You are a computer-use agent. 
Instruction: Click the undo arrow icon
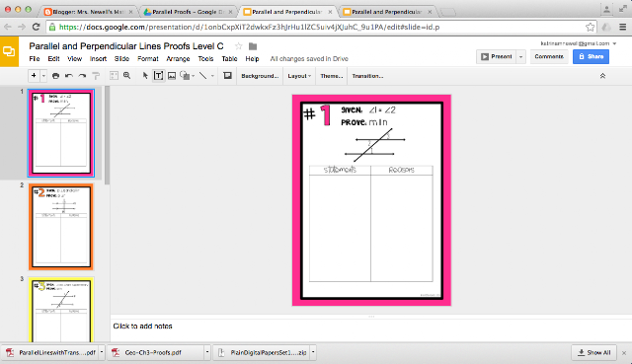(69, 76)
